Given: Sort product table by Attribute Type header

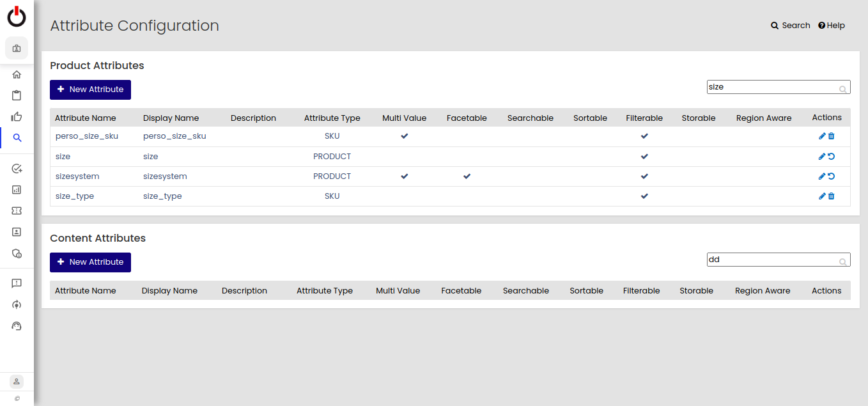Looking at the screenshot, I should pos(332,118).
